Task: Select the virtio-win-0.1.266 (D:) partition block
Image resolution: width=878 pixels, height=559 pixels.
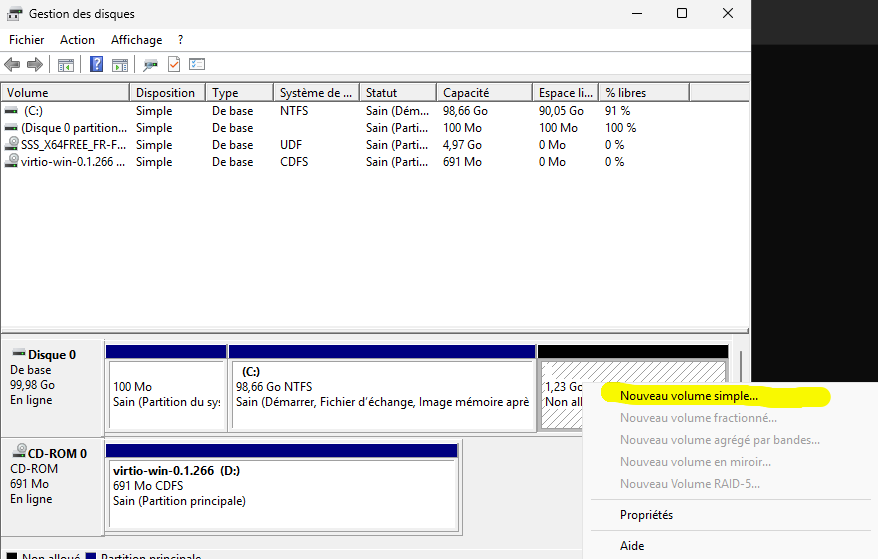Action: [281, 486]
